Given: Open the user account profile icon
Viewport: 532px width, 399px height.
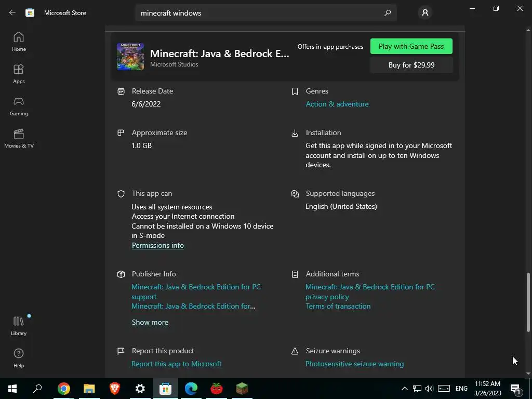Looking at the screenshot, I should click(425, 13).
